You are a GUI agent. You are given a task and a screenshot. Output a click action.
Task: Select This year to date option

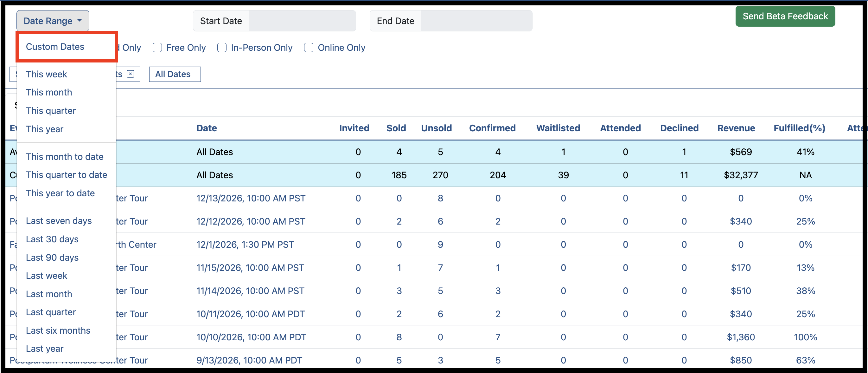click(60, 193)
